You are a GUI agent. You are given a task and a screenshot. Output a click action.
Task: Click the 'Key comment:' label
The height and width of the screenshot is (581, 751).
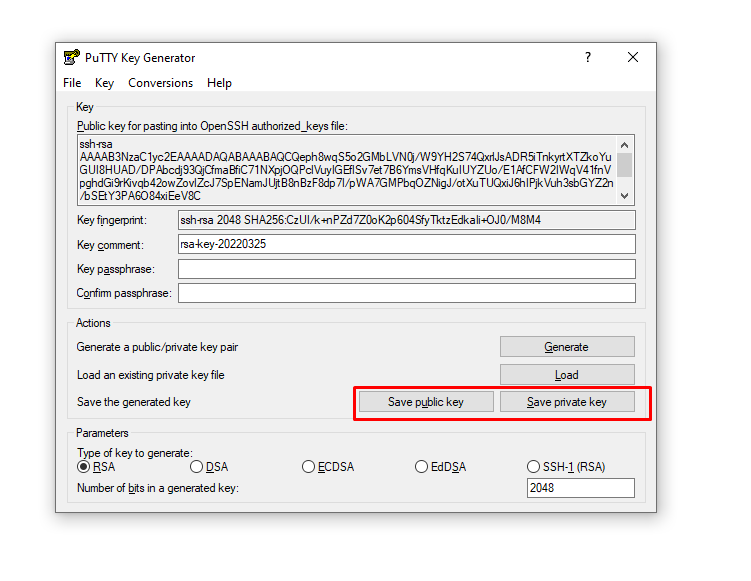pyautogui.click(x=110, y=245)
